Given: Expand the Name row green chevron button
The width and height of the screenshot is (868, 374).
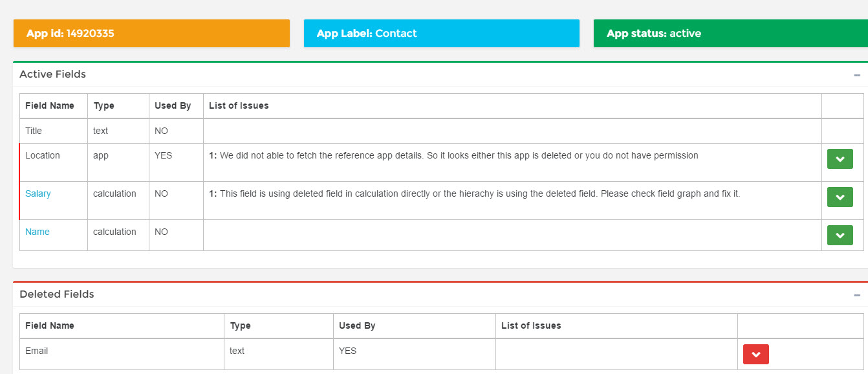Looking at the screenshot, I should coord(840,235).
